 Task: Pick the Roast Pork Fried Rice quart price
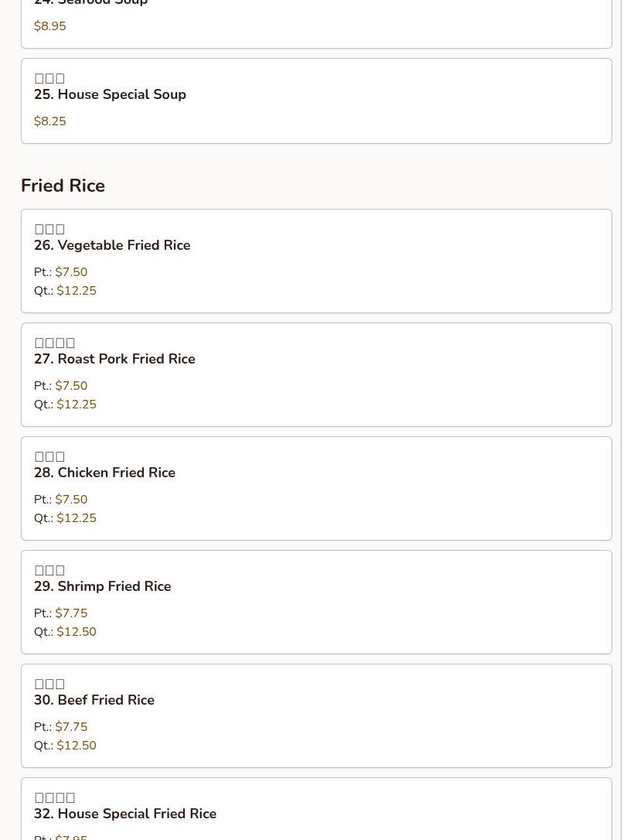(77, 405)
